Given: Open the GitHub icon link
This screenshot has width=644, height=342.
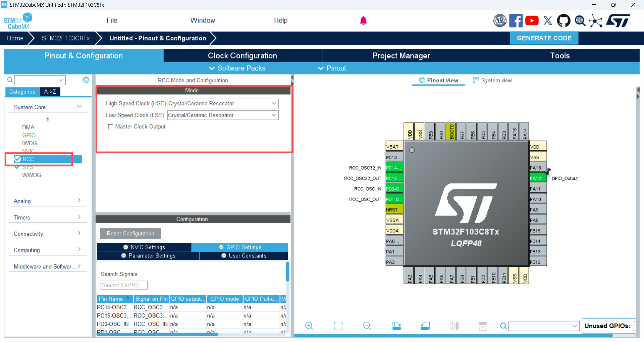Looking at the screenshot, I should [564, 20].
